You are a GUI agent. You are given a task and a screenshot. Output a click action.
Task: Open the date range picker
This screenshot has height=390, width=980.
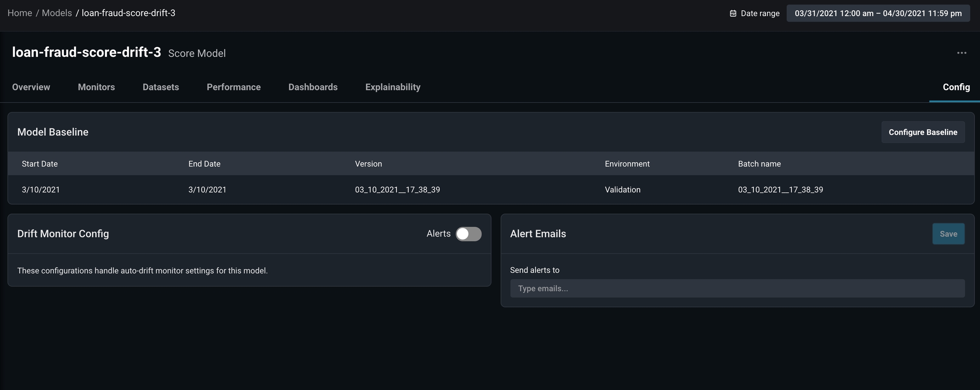pyautogui.click(x=878, y=14)
